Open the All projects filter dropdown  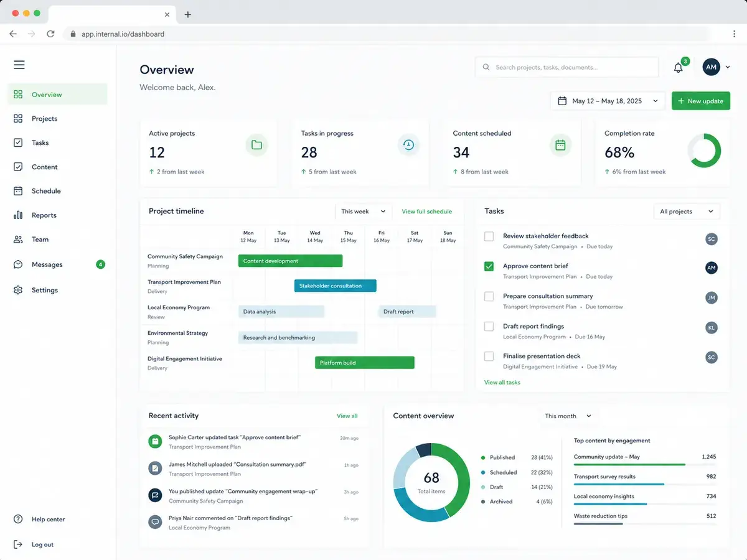687,212
